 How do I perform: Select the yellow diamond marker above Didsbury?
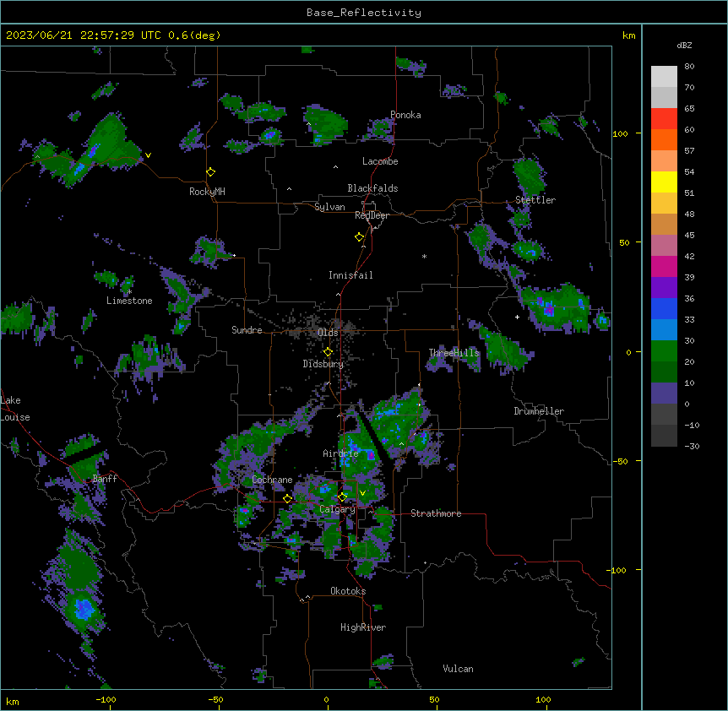point(328,352)
